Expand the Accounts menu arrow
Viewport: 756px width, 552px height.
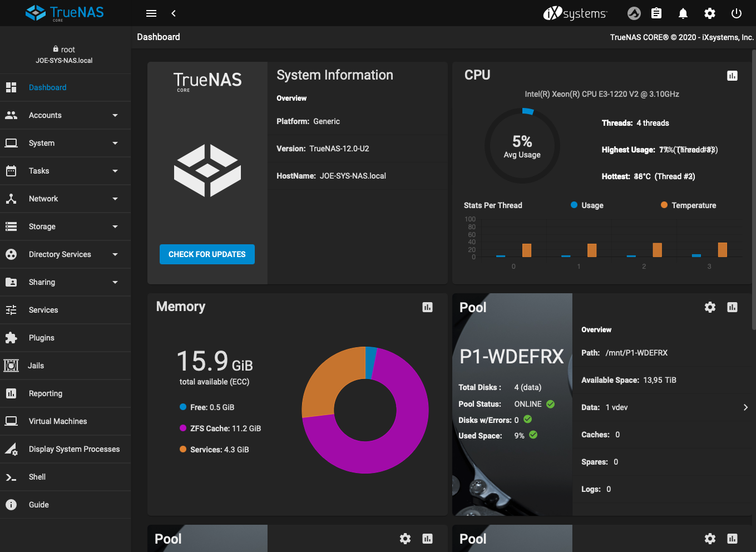coord(115,115)
